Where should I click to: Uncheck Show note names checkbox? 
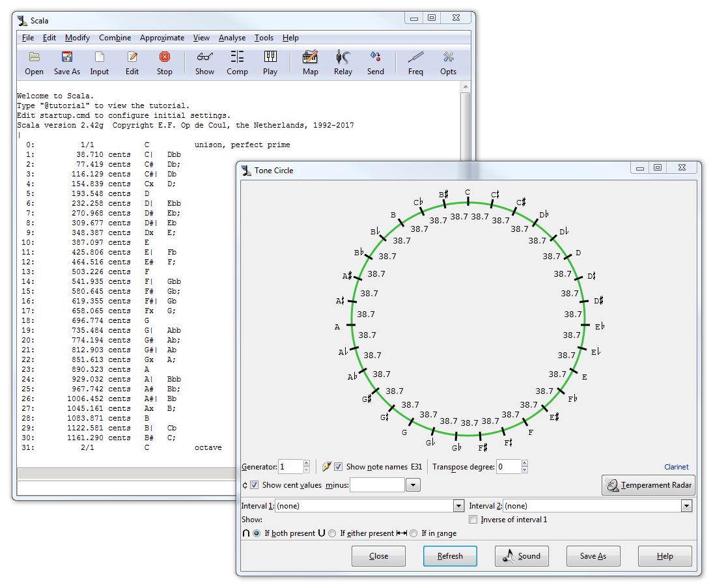pyautogui.click(x=339, y=467)
